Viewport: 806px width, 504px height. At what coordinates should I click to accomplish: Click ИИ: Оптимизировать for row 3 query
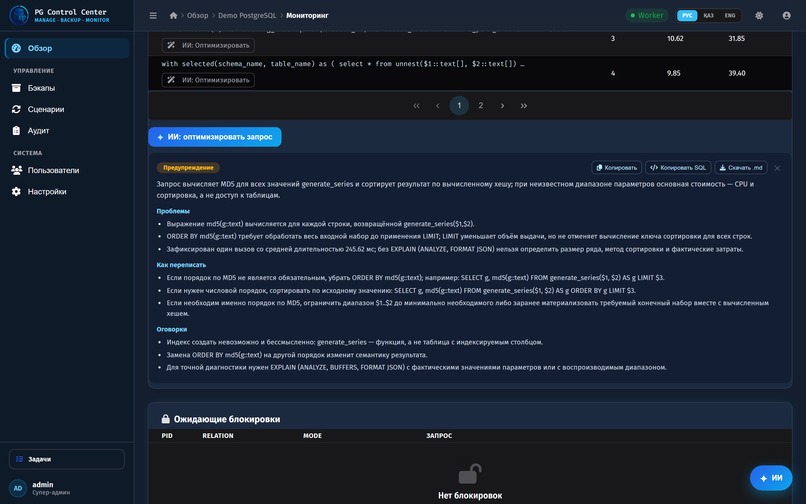coord(208,45)
